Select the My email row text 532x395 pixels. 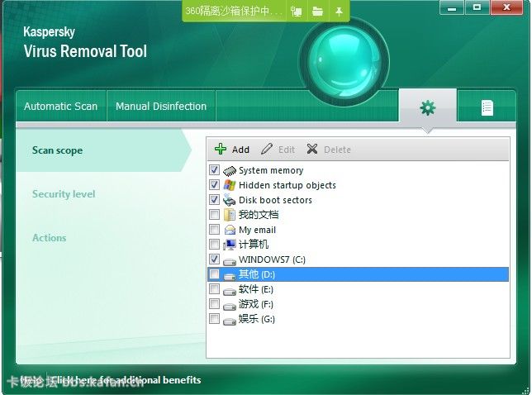coord(257,230)
